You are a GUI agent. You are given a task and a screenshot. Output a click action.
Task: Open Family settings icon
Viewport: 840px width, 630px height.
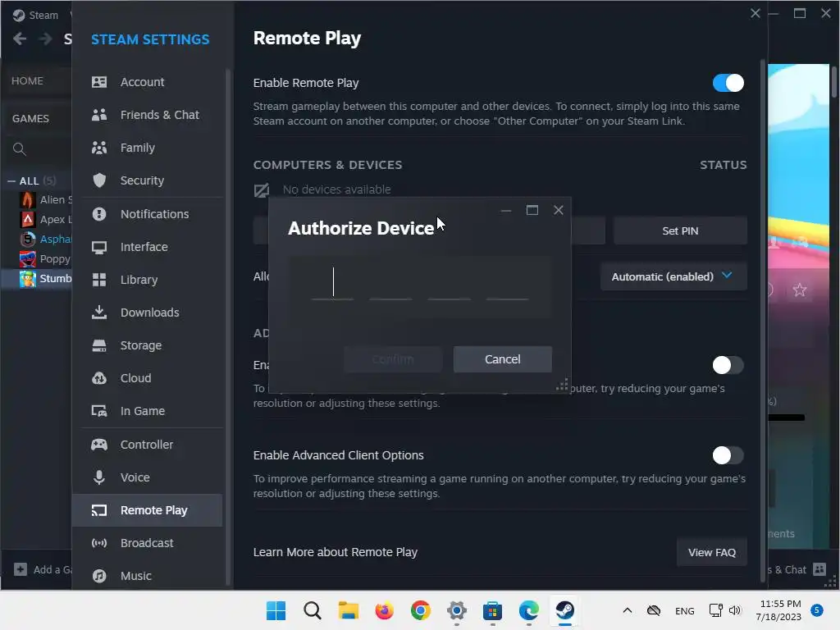point(99,148)
